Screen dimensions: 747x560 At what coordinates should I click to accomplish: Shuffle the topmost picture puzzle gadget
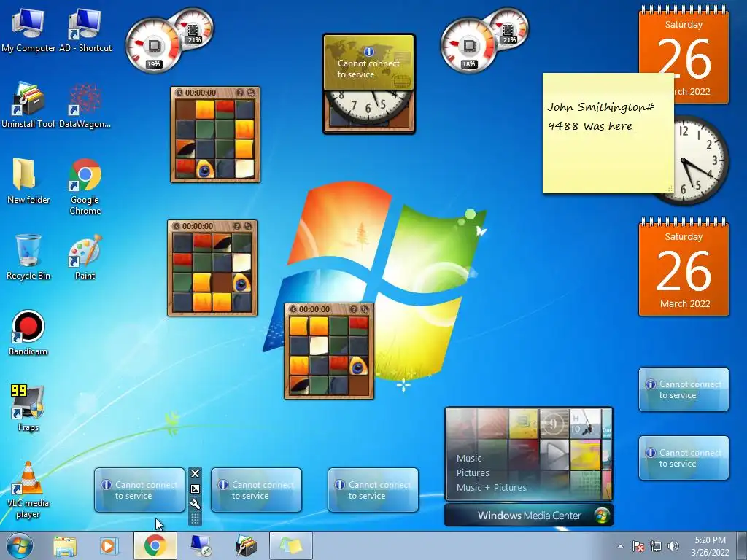[x=251, y=93]
